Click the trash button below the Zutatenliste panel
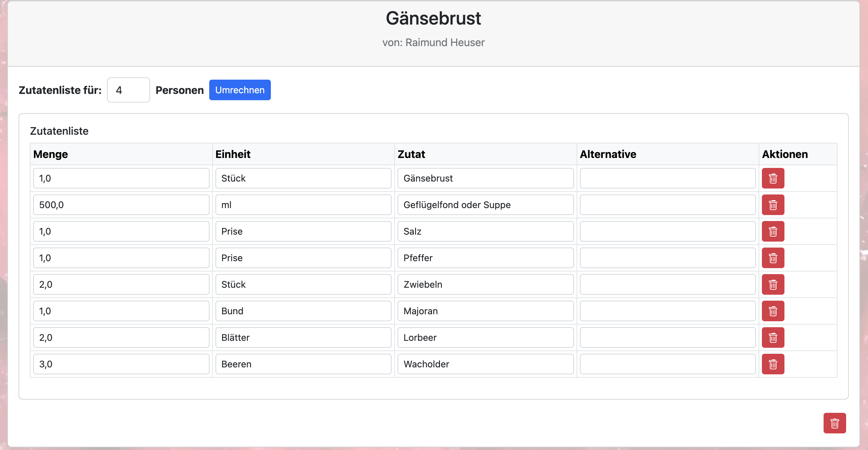868x450 pixels. [834, 423]
